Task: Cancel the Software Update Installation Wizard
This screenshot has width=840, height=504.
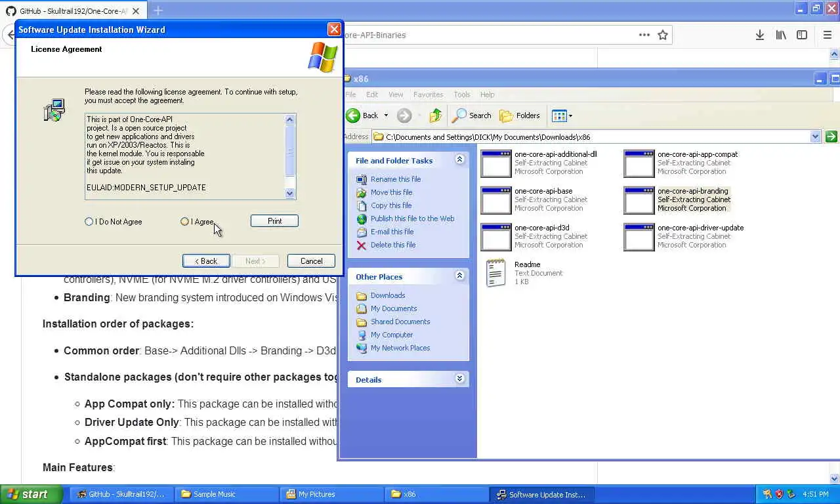Action: [x=311, y=261]
